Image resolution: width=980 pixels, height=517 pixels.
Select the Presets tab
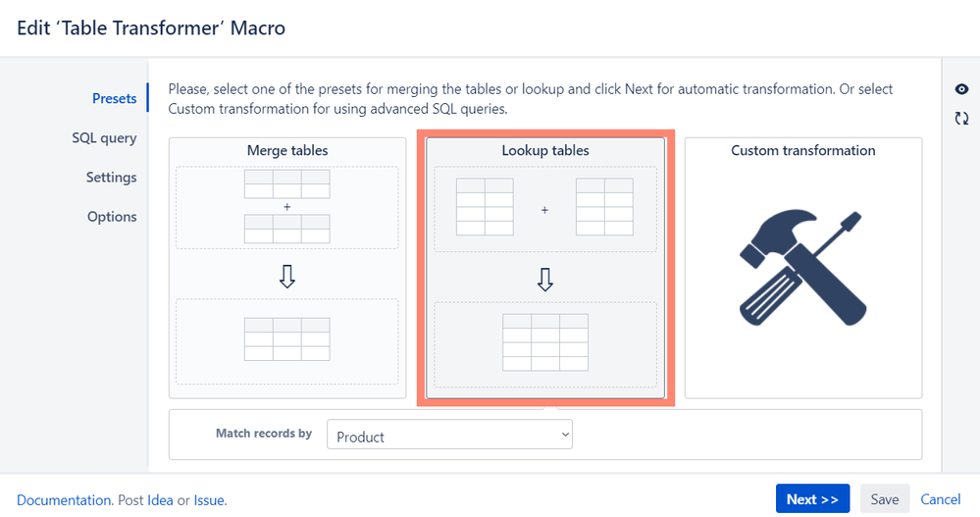point(115,99)
